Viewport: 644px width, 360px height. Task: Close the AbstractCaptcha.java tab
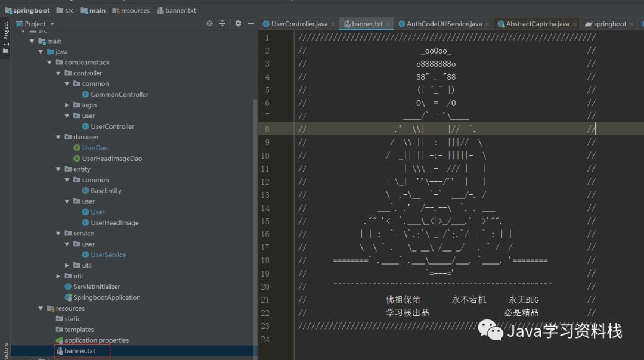(575, 24)
